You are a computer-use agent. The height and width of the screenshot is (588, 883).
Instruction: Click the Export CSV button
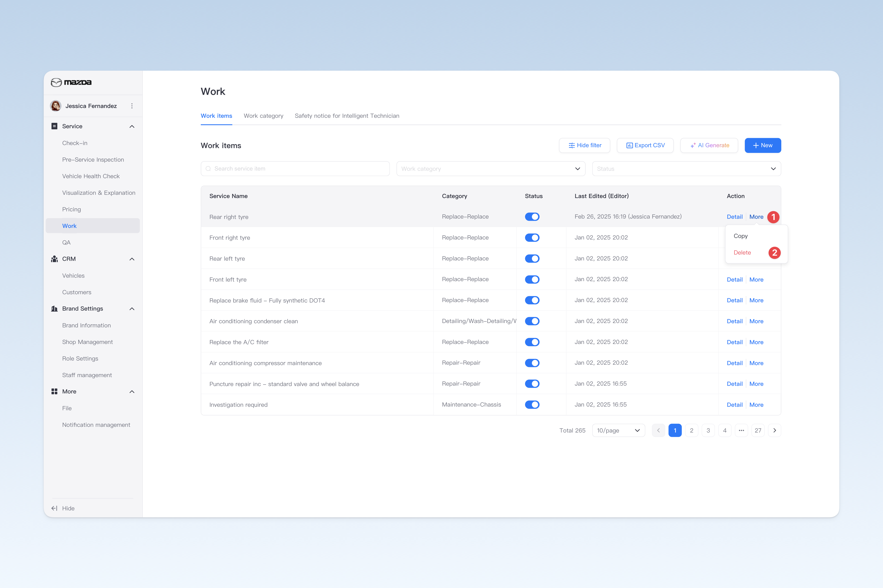point(645,145)
